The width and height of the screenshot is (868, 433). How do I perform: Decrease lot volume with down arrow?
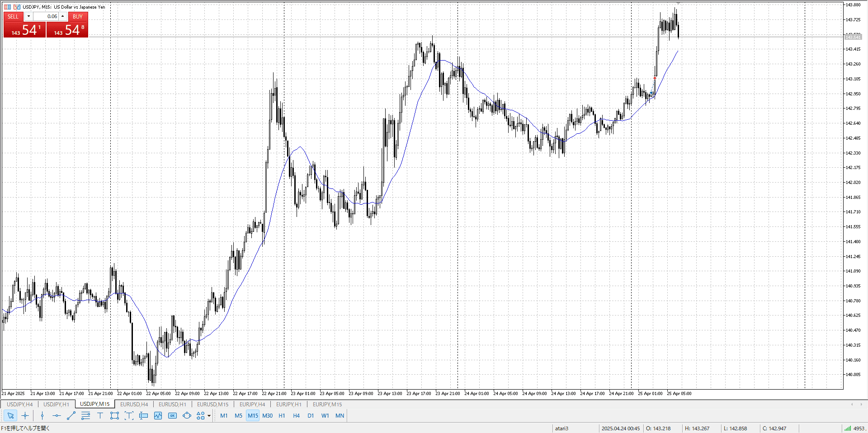(x=28, y=16)
